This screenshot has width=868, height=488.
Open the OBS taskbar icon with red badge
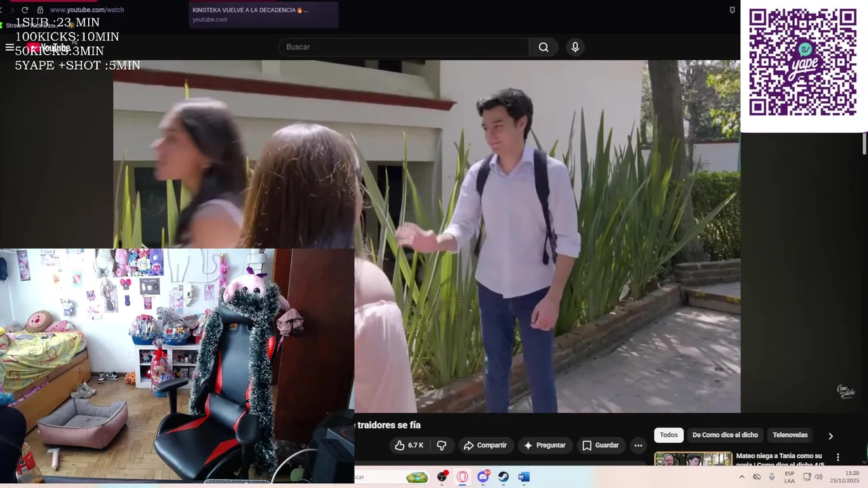pyautogui.click(x=443, y=477)
